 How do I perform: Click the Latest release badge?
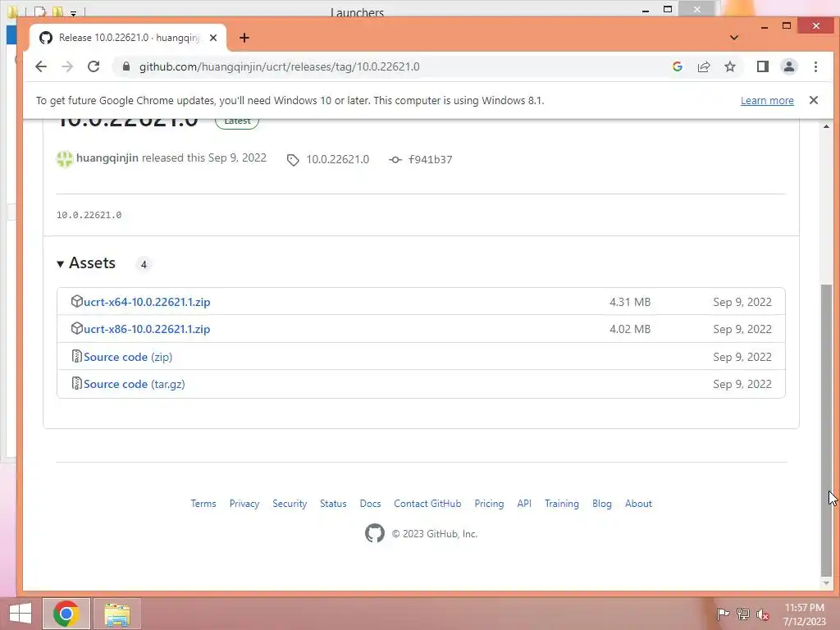237,121
